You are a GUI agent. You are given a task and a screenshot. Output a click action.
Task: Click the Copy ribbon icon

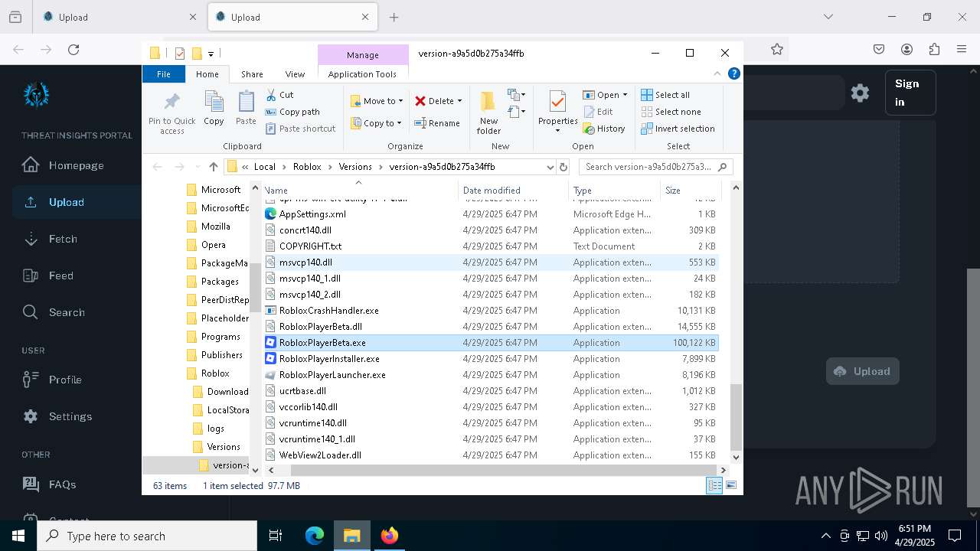tap(214, 108)
